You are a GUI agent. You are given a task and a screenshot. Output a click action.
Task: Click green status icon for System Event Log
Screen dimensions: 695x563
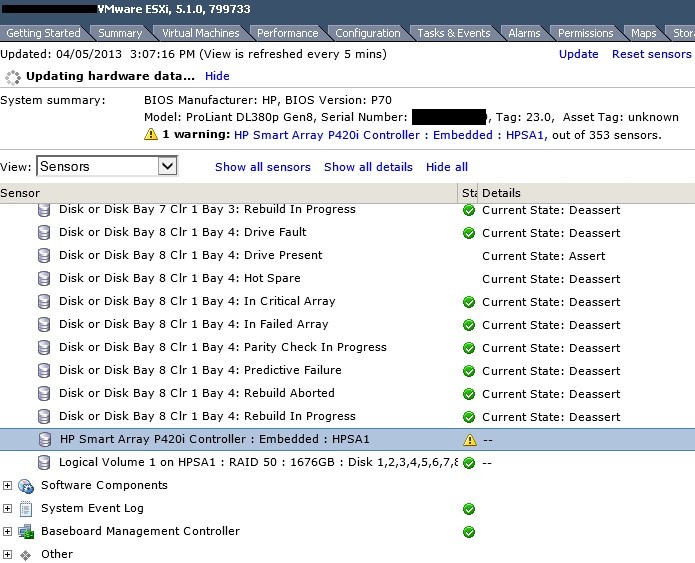469,509
